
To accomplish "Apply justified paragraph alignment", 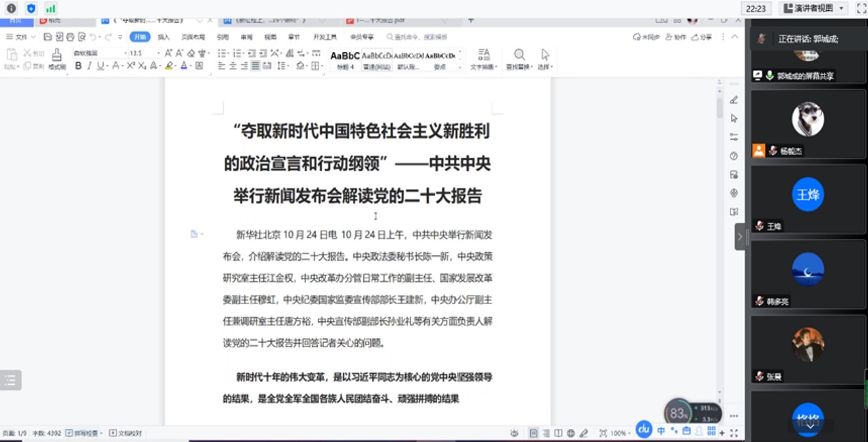I will pyautogui.click(x=256, y=66).
